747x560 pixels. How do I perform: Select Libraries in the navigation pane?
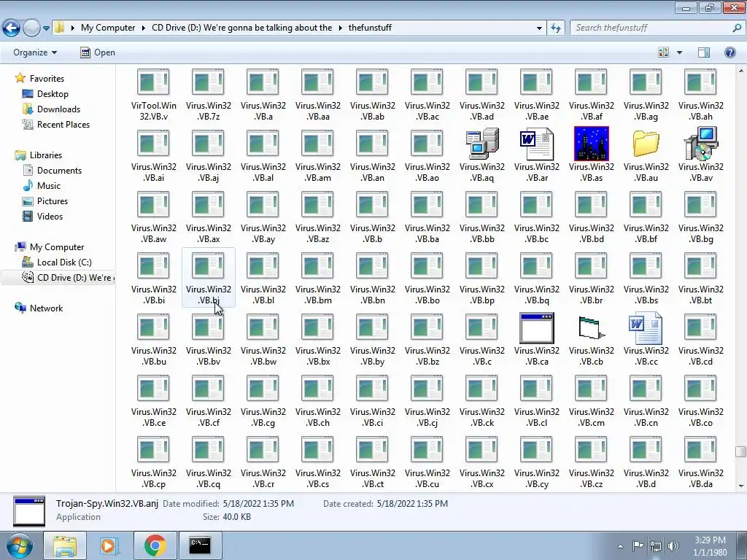46,155
